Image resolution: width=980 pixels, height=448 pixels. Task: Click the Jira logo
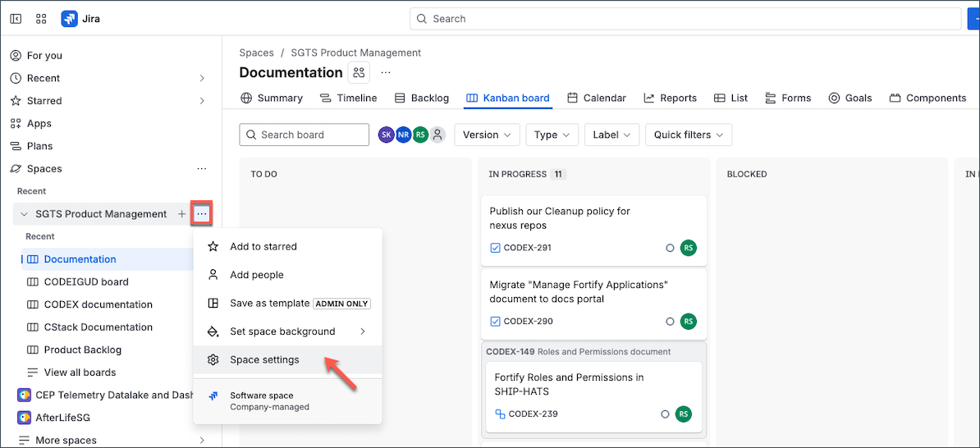click(x=80, y=19)
